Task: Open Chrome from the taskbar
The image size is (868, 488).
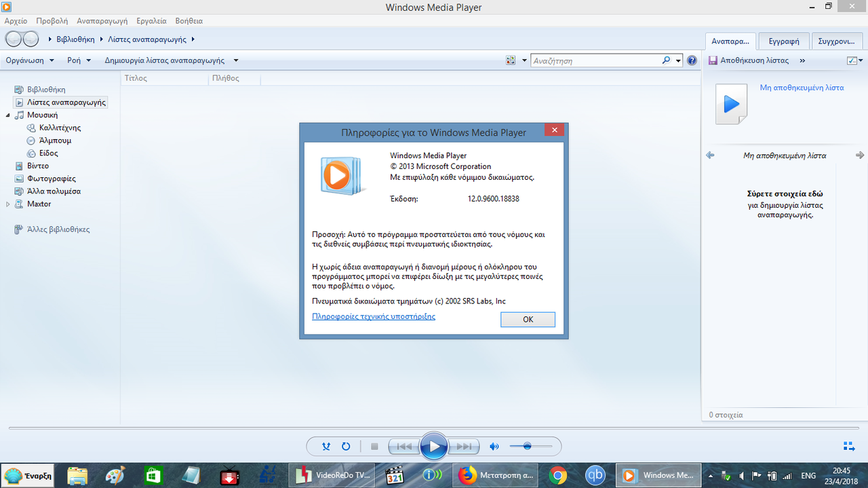Action: [x=558, y=475]
